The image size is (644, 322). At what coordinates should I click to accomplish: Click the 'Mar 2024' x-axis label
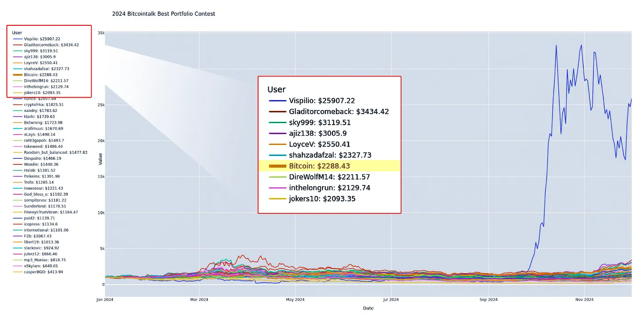point(199,300)
